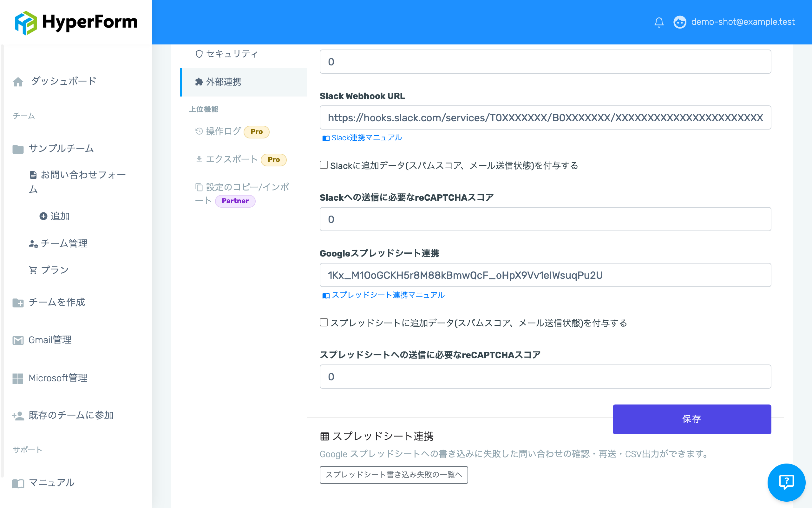Click the Pro badge beside エクスポート
The width and height of the screenshot is (812, 508).
coord(274,160)
